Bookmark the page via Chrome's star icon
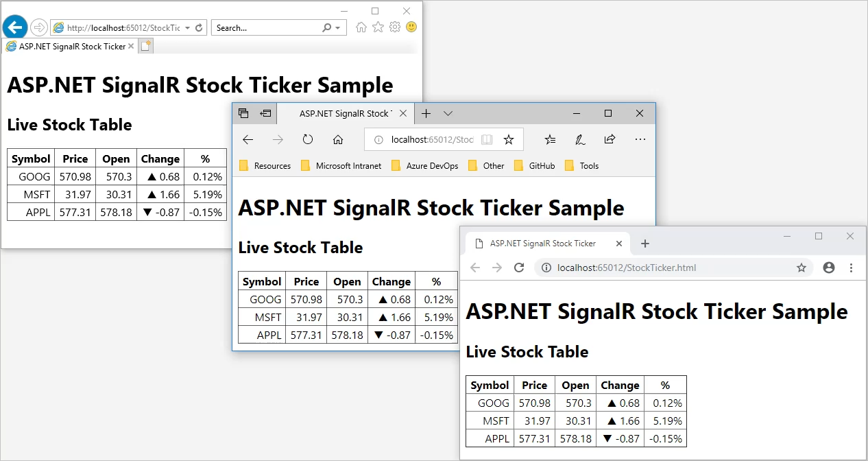Image resolution: width=868 pixels, height=461 pixels. tap(801, 268)
